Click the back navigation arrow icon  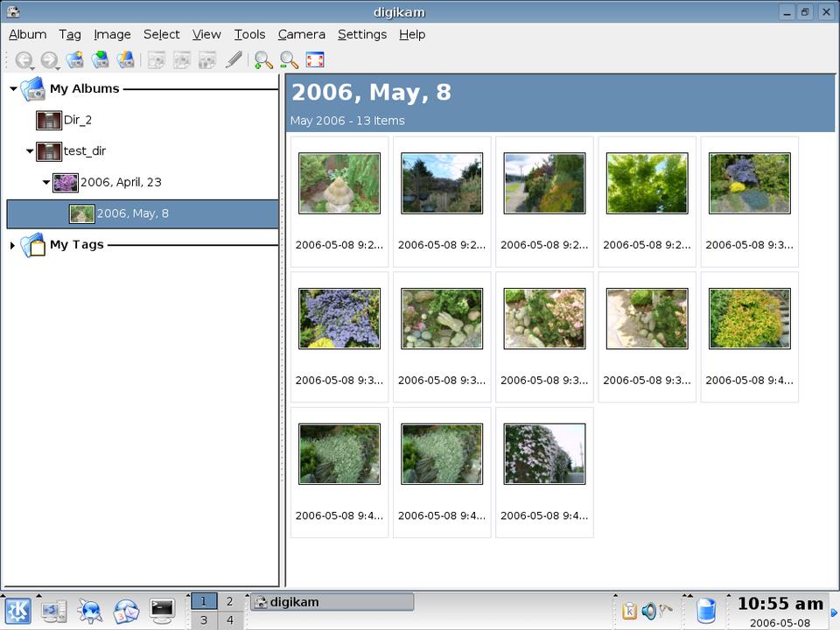(24, 59)
